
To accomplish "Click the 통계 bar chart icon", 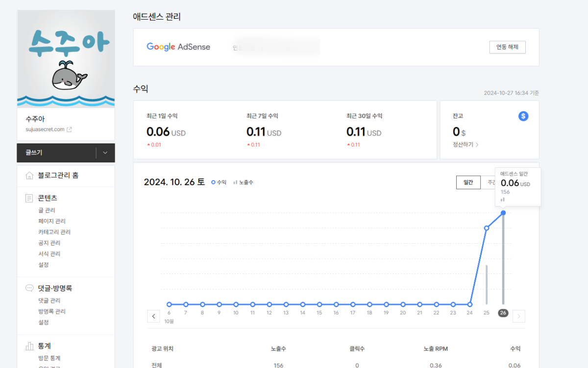I will (29, 346).
